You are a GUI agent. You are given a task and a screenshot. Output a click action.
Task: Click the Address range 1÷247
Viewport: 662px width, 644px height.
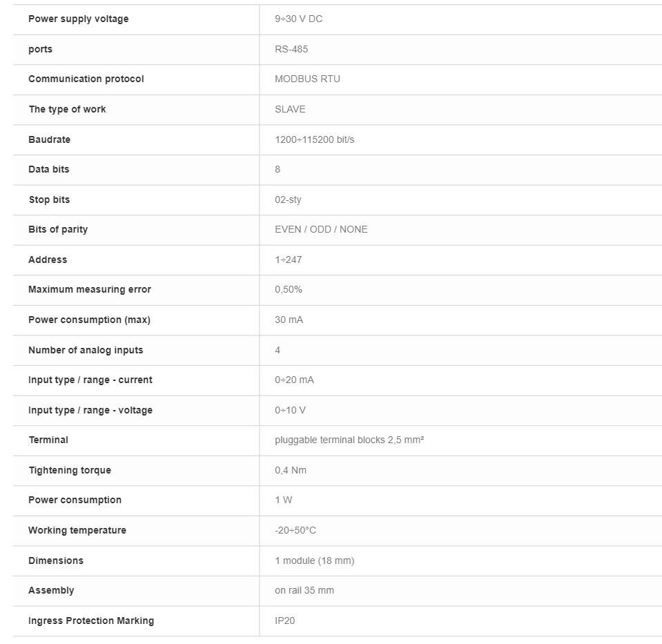[x=288, y=260]
